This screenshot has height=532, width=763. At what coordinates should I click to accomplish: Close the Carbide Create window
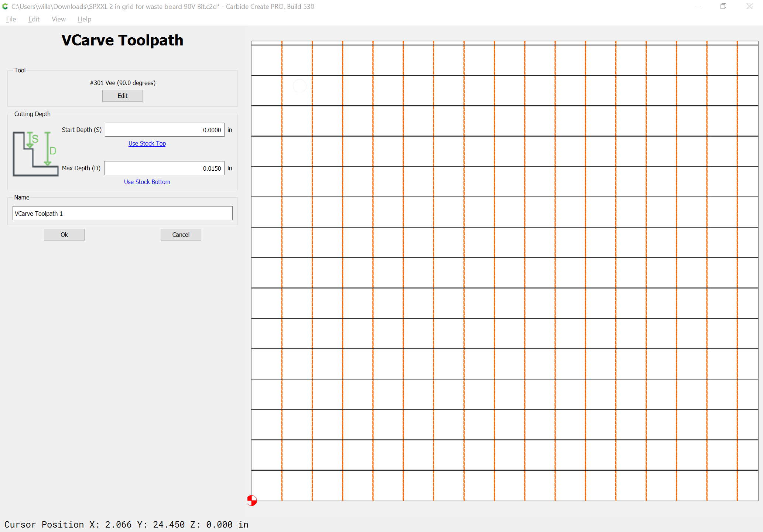click(x=749, y=6)
